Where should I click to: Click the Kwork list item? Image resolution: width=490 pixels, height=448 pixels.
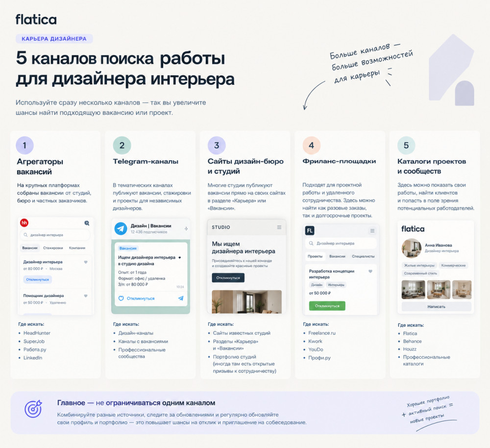click(315, 342)
